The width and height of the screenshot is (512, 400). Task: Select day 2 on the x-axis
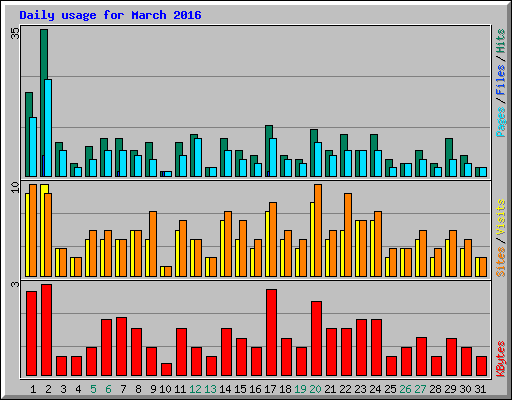coord(48,389)
